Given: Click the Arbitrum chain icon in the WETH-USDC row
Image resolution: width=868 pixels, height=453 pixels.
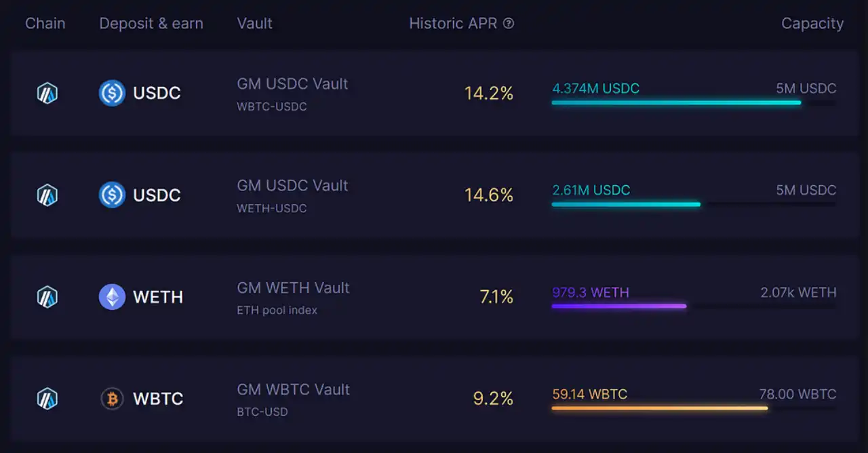Looking at the screenshot, I should (47, 195).
